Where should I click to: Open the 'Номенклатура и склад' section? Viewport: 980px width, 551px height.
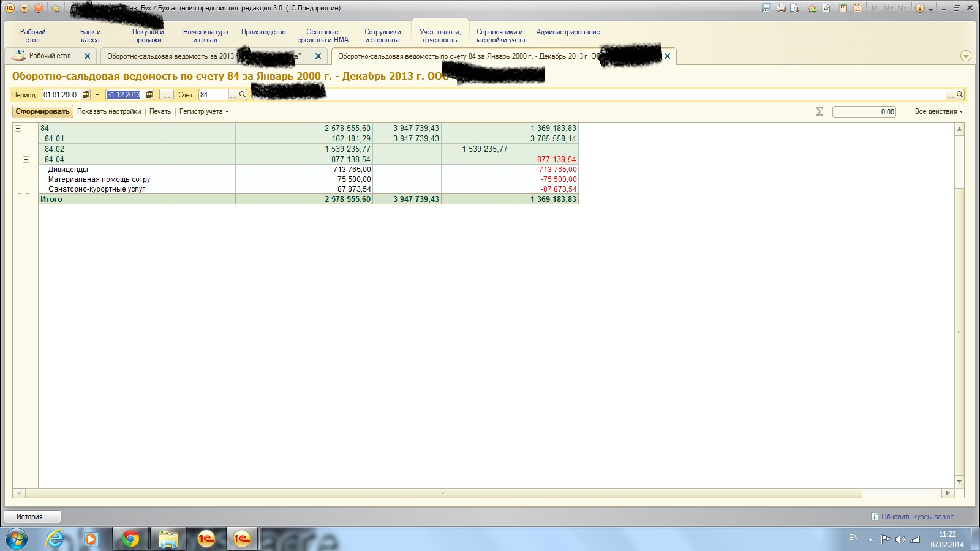point(205,36)
